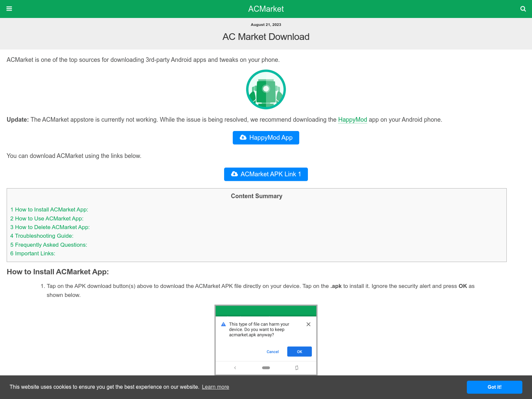The height and width of the screenshot is (399, 532).
Task: Click the How to Install ACMarket App heading
Action: (x=58, y=272)
